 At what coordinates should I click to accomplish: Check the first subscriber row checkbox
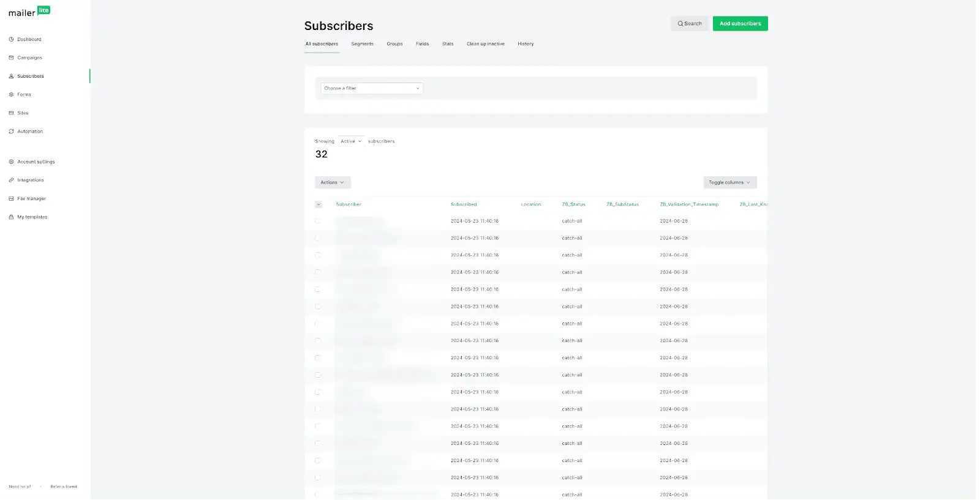click(x=318, y=221)
